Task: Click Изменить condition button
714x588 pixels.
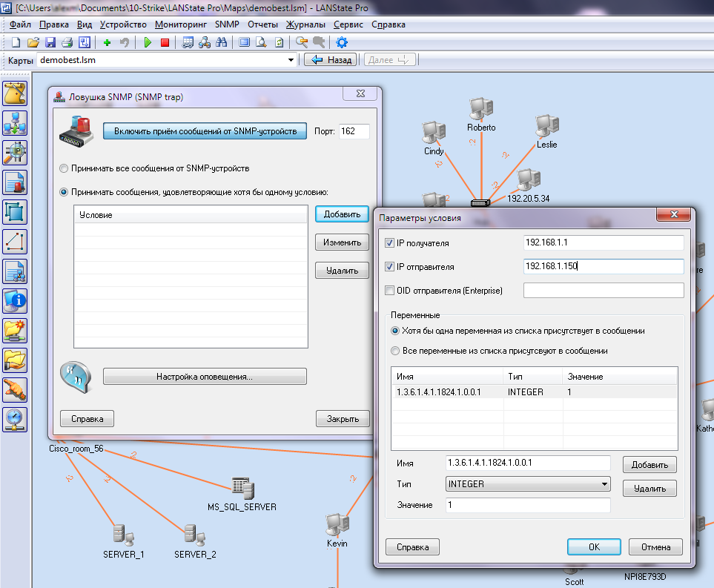Action: click(x=342, y=242)
